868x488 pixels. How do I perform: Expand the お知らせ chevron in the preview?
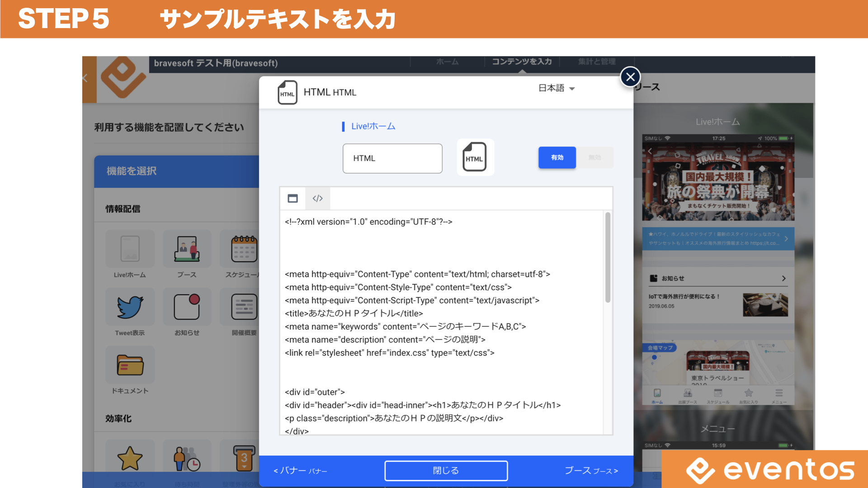[x=783, y=278]
